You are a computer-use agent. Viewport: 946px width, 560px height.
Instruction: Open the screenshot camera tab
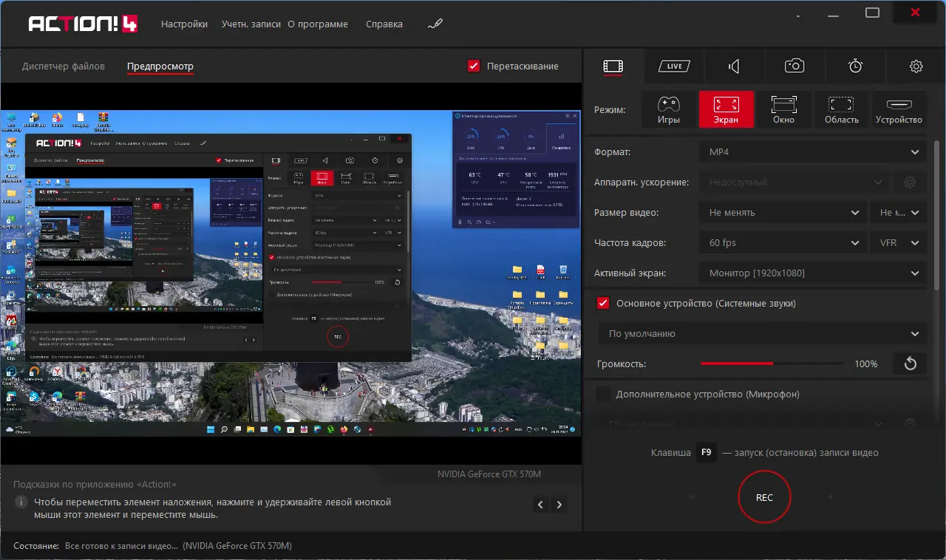click(x=794, y=66)
